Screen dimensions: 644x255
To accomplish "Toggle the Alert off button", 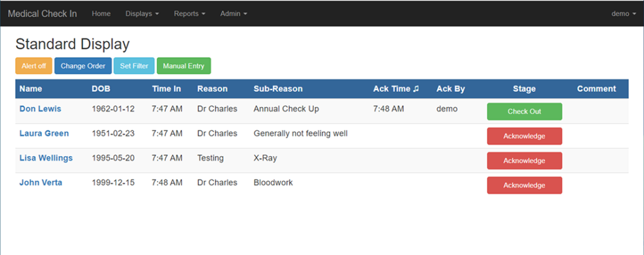I will click(34, 66).
